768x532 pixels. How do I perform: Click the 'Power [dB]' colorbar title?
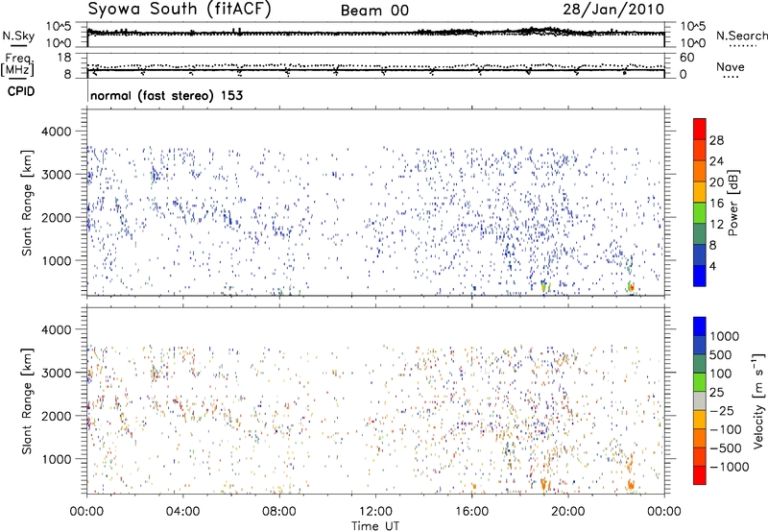tap(732, 203)
